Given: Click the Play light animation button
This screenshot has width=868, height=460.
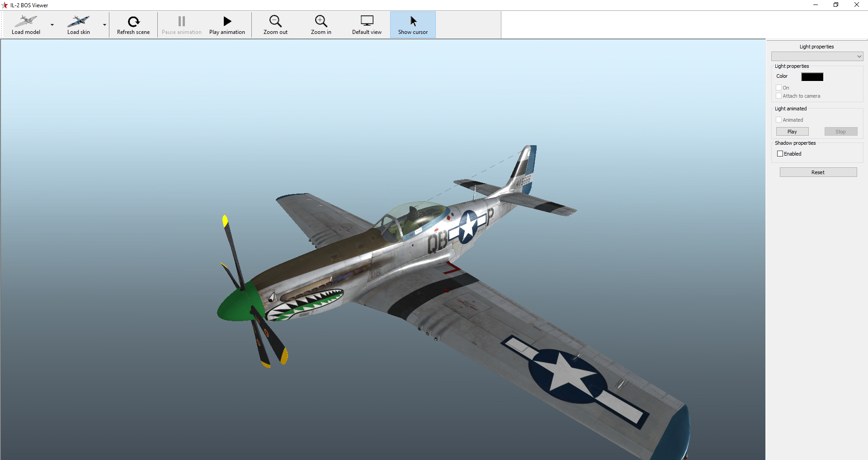Looking at the screenshot, I should click(792, 132).
